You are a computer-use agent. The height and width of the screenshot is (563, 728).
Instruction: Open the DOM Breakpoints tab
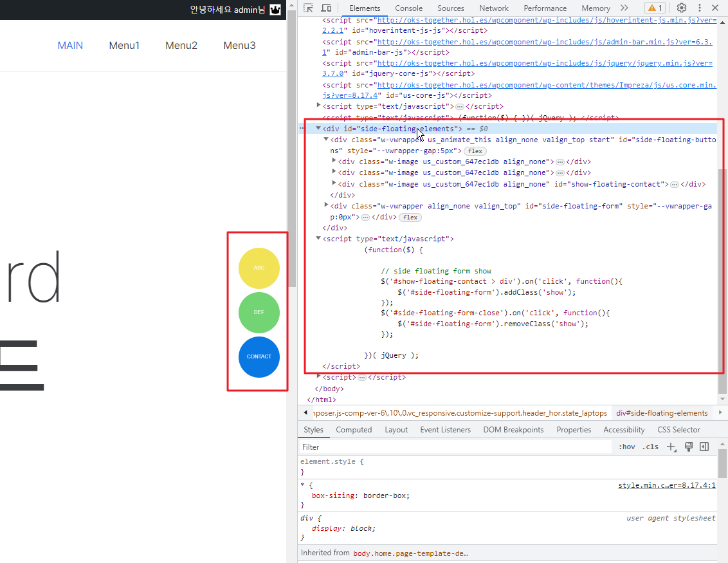(513, 430)
